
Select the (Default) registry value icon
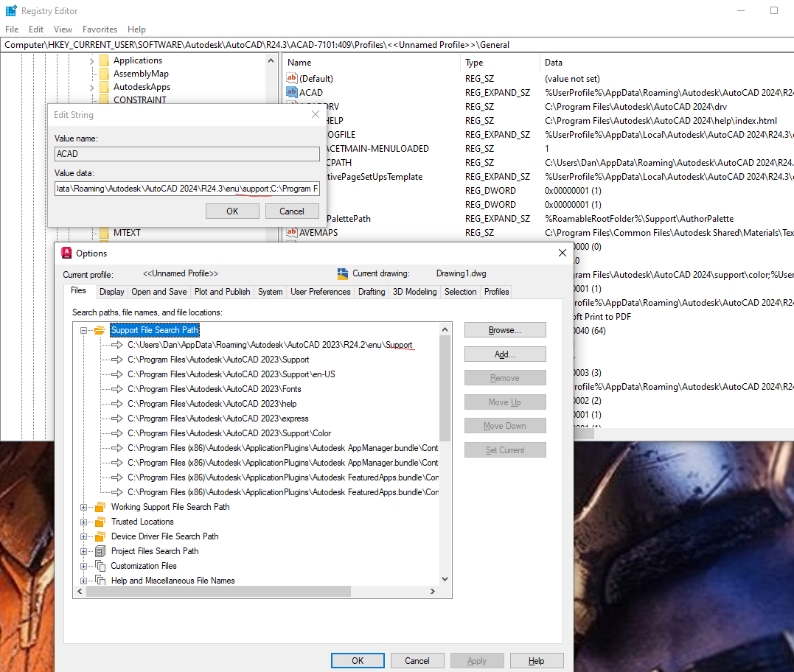click(x=292, y=78)
